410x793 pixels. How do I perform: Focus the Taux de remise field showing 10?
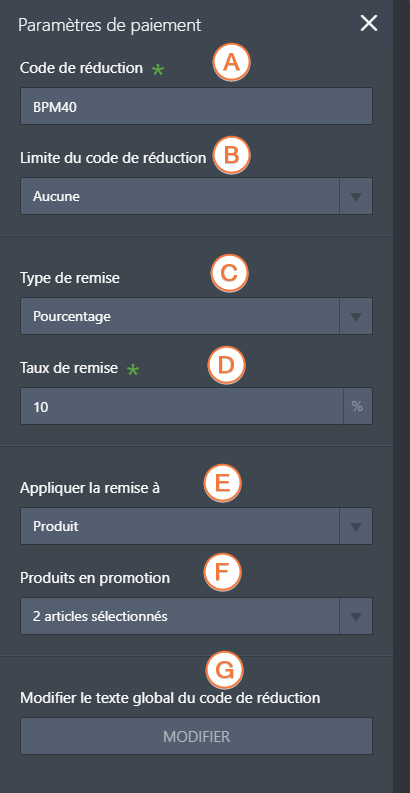click(x=182, y=406)
